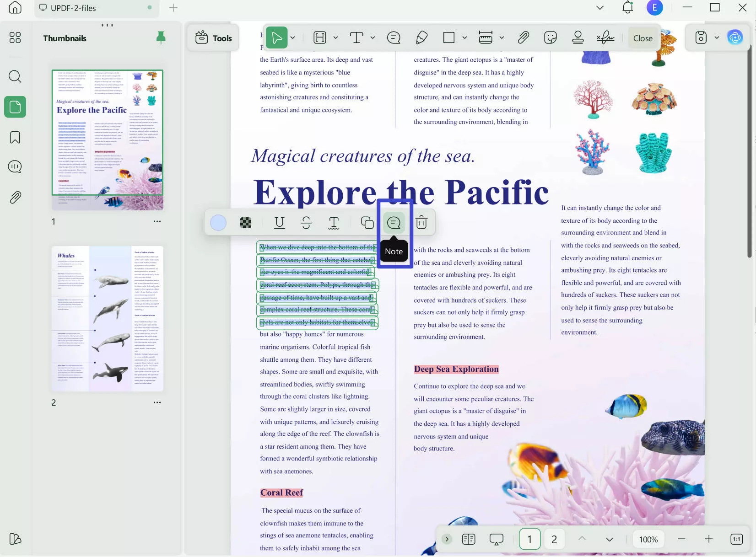The image size is (756, 557).
Task: Add a signature with the Signature tool
Action: click(x=605, y=37)
